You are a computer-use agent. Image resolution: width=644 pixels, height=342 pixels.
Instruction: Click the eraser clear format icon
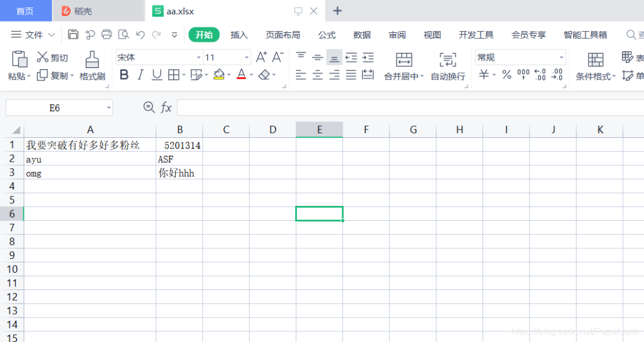click(265, 75)
